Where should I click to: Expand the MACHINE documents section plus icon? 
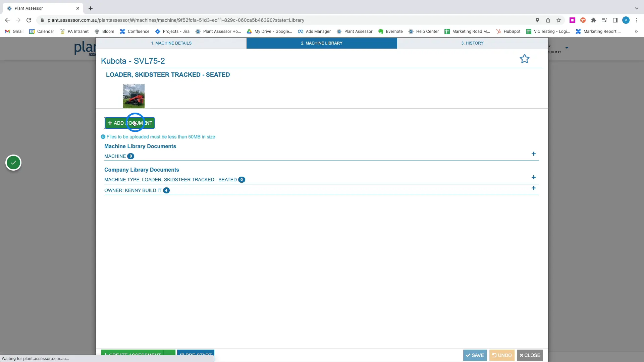pyautogui.click(x=533, y=154)
